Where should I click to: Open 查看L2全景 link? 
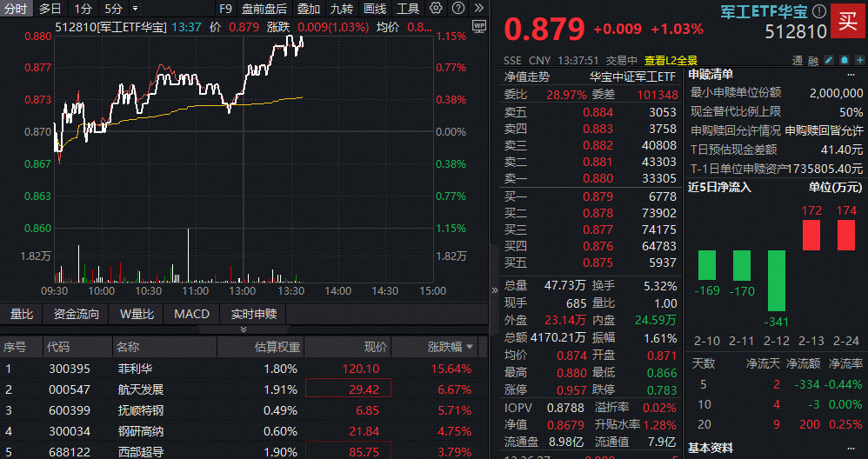coord(671,61)
